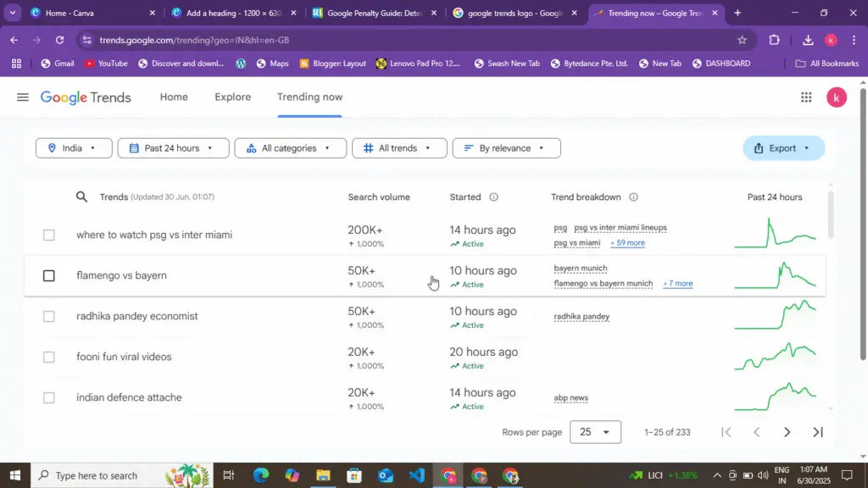
Task: Open the Explore tab
Action: click(x=232, y=97)
